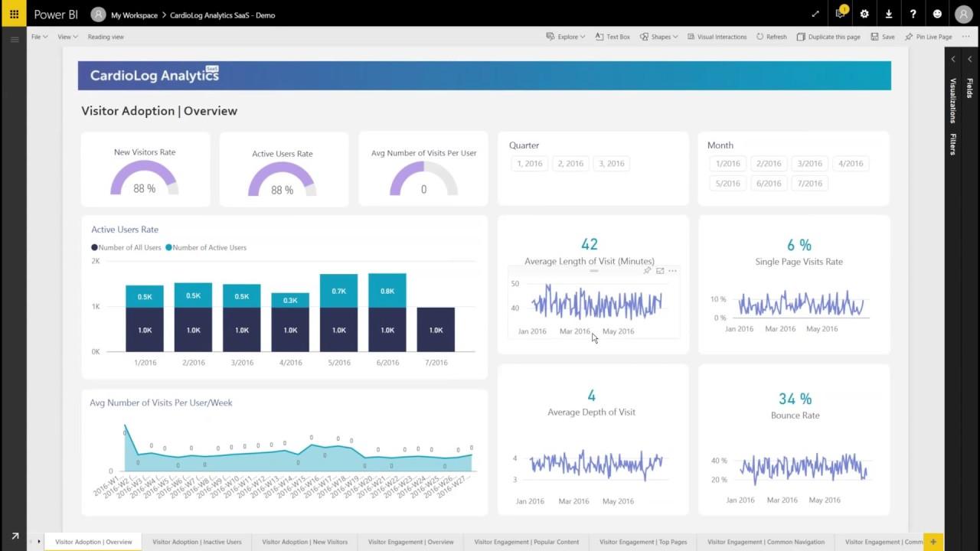Screen dimensions: 980x551
Task: Save the report
Action: pyautogui.click(x=884, y=36)
